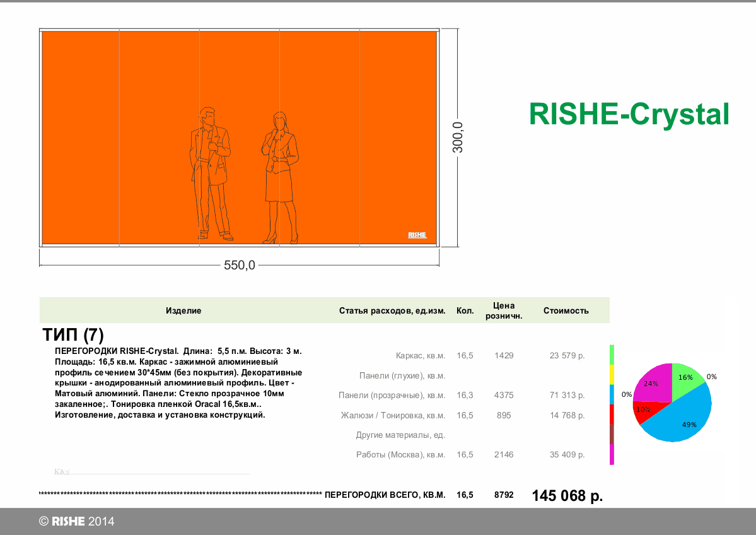Image resolution: width=756 pixels, height=535 pixels.
Task: Select the blue legend swatch beside Панели (прозрачные)
Action: (x=612, y=394)
